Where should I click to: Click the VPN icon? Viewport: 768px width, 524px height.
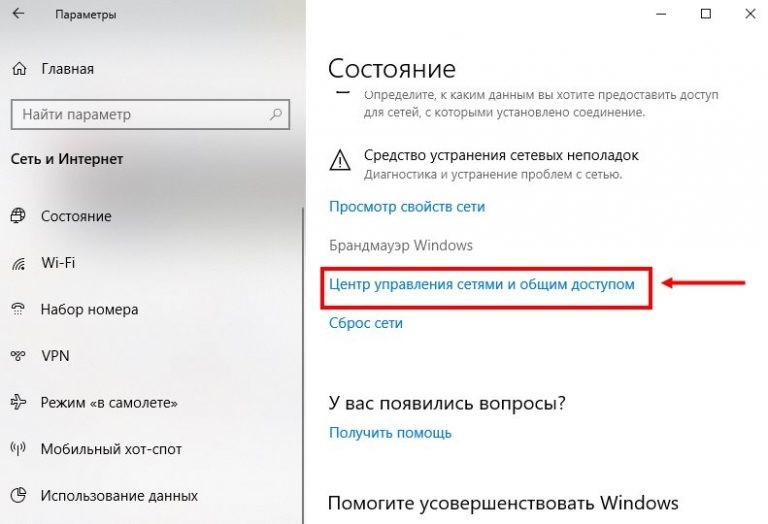18,356
